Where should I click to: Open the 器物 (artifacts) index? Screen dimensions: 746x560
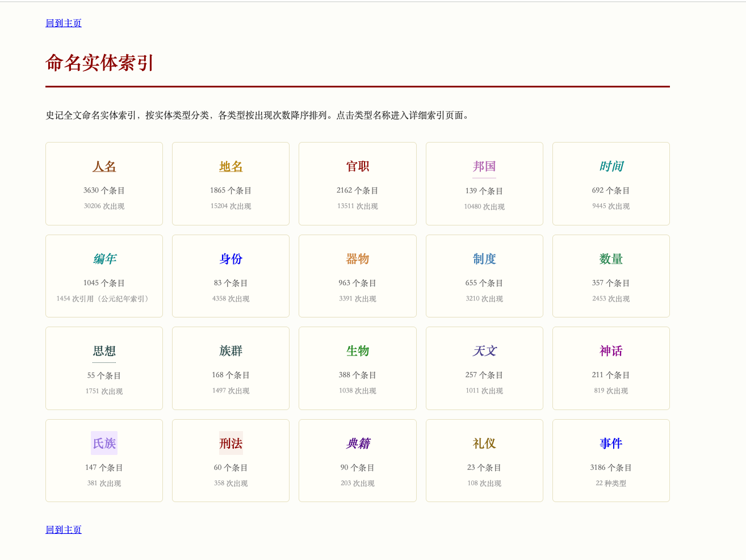click(357, 259)
